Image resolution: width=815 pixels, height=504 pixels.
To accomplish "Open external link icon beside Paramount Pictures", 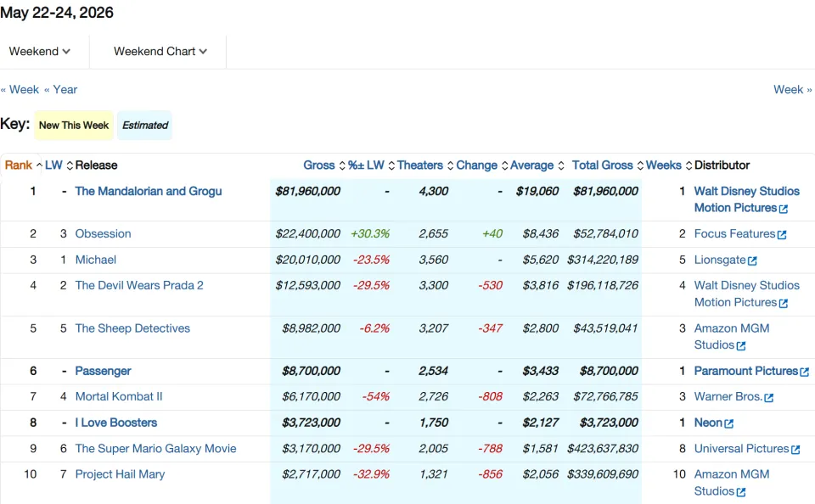I will pyautogui.click(x=805, y=372).
